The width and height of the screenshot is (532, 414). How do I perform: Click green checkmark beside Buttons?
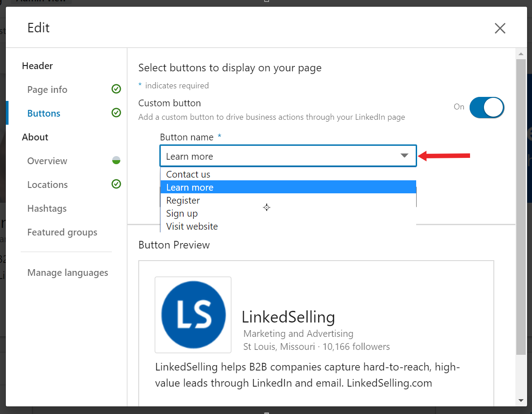click(x=116, y=113)
